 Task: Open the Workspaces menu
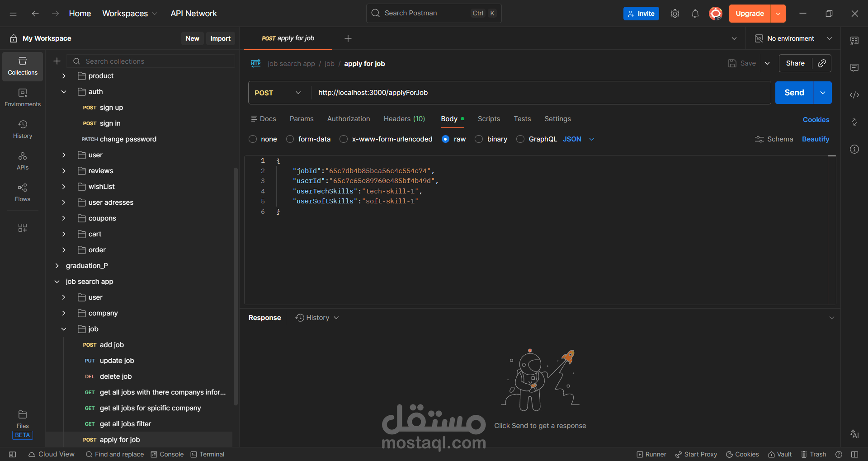pyautogui.click(x=130, y=14)
